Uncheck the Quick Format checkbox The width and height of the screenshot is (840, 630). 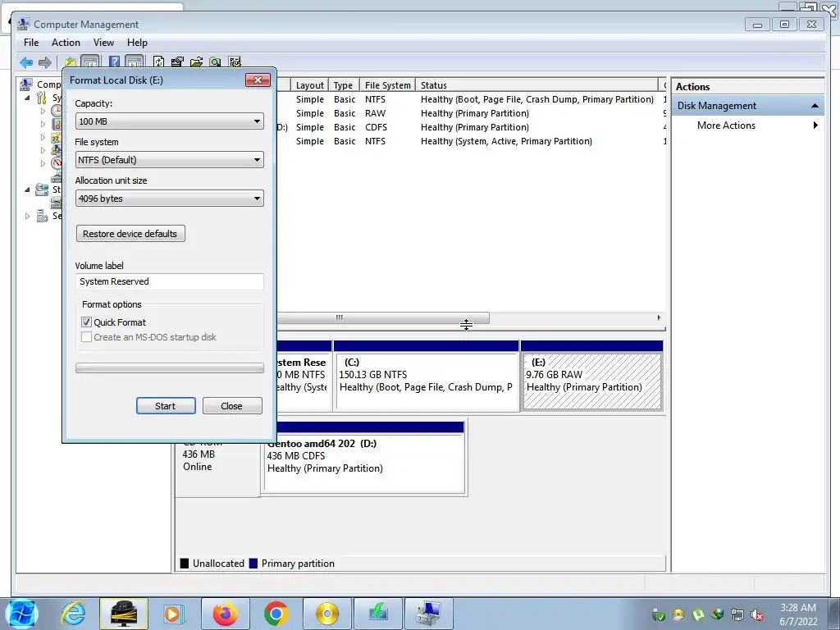(86, 322)
